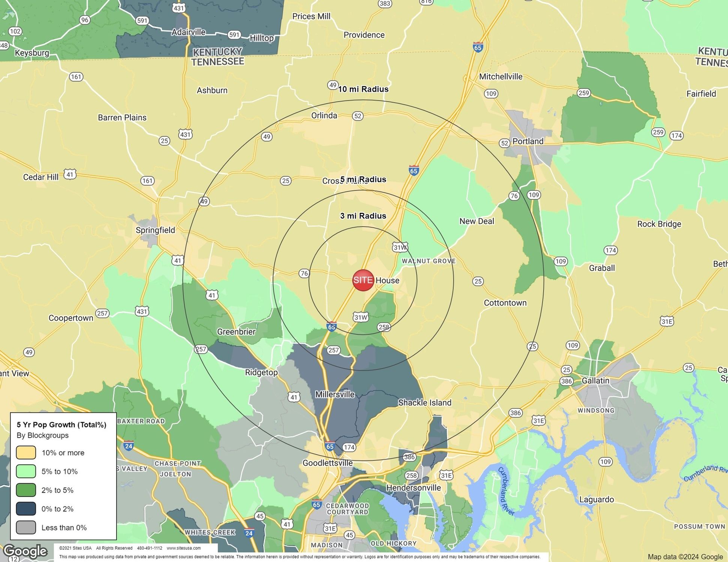Screen dimensions: 728x562
Task: Click the Portland city label
Action: (527, 141)
